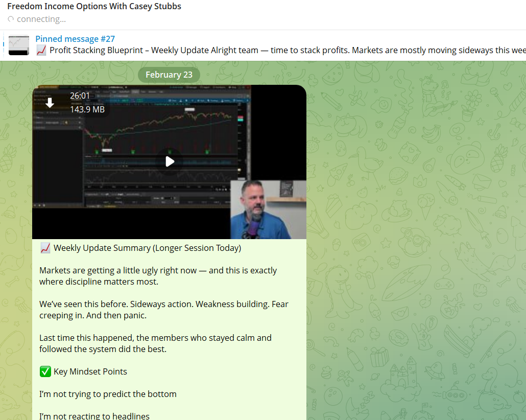
Task: Click the 'Markets are getting a little ugly' paragraph
Action: click(x=158, y=276)
